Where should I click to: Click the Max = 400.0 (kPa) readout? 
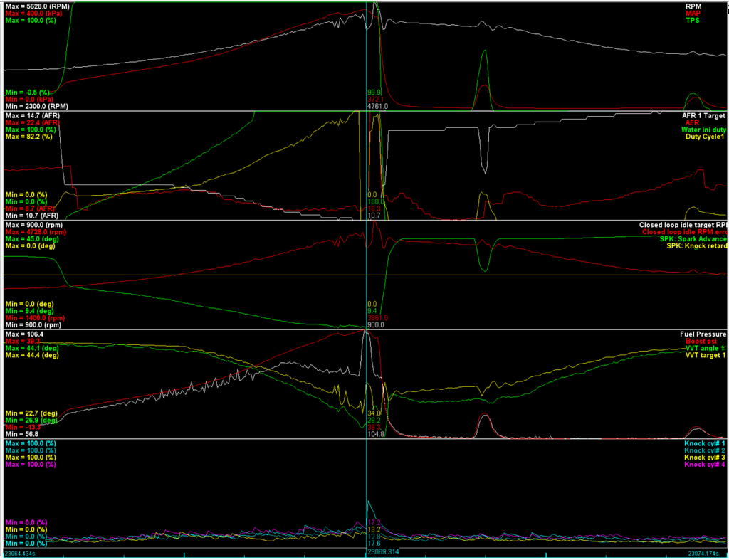click(33, 14)
